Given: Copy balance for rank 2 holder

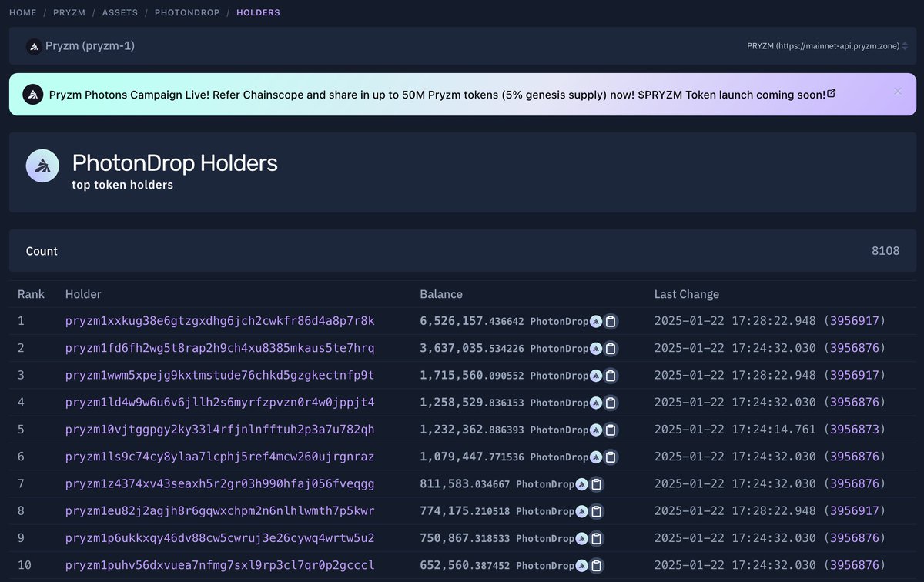Looking at the screenshot, I should coord(611,348).
